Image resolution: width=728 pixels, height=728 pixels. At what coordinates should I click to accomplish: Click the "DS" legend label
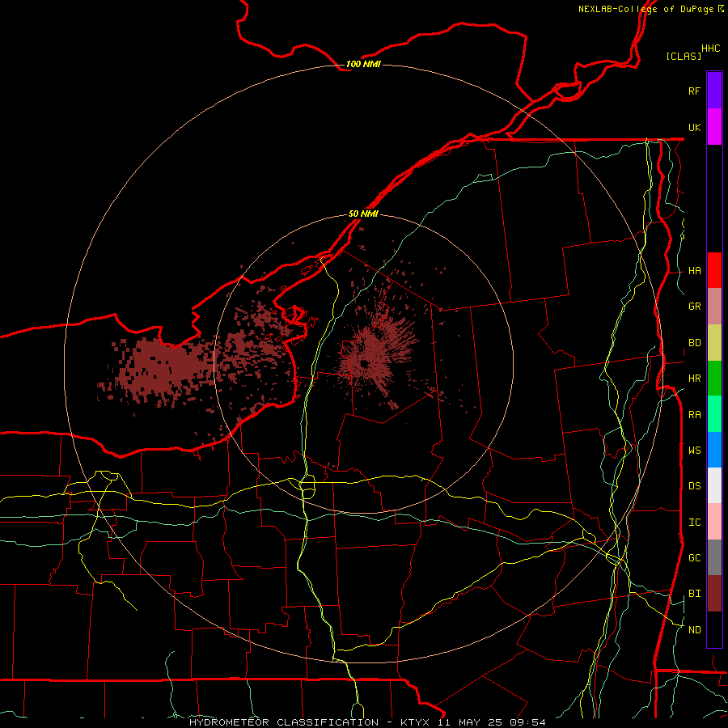[x=694, y=485]
